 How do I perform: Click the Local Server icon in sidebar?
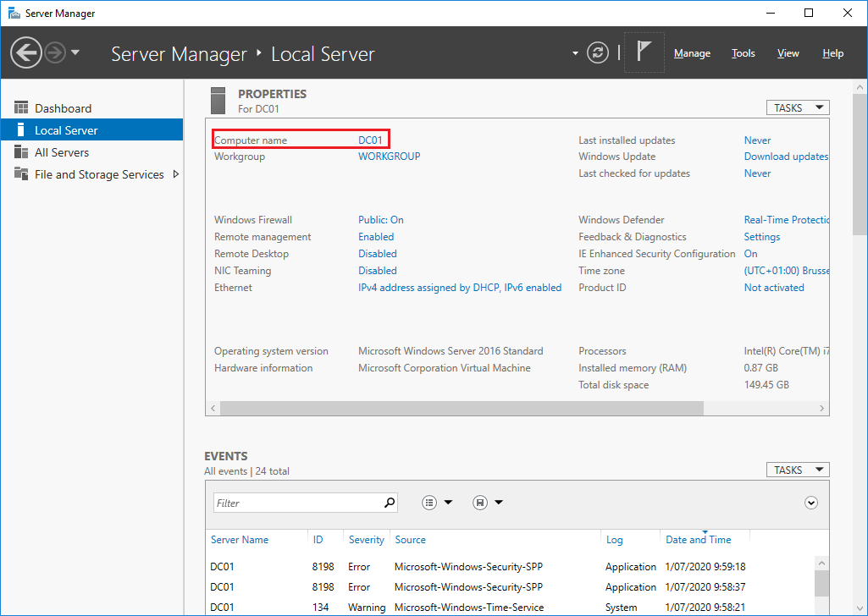coord(21,129)
